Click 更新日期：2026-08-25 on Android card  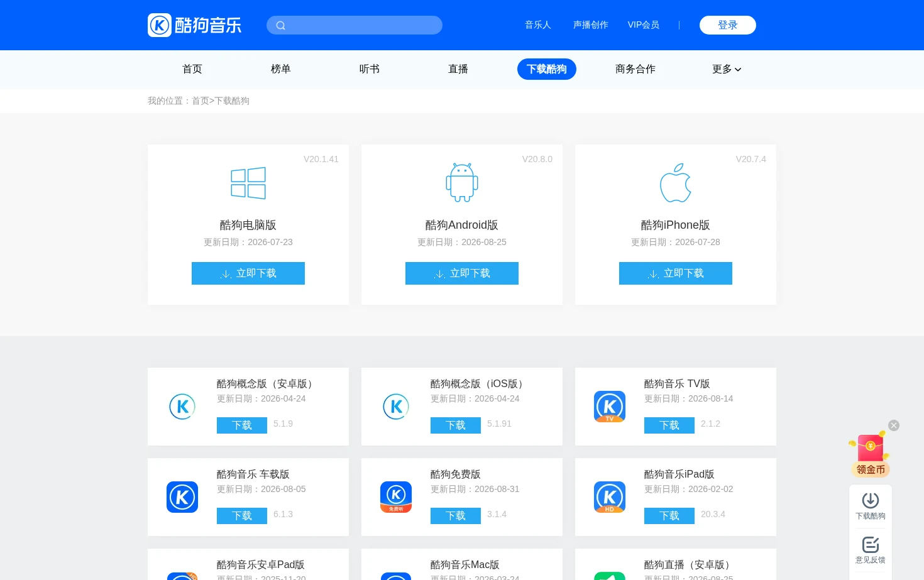462,242
